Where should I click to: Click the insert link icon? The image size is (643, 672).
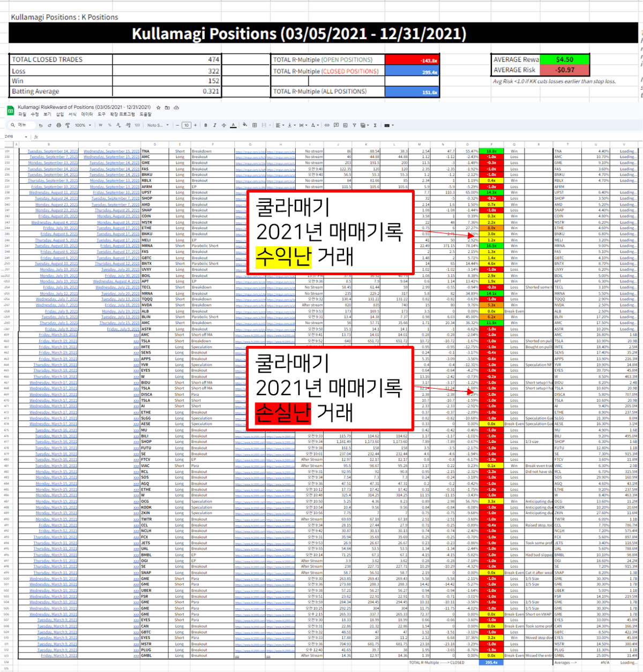point(327,125)
